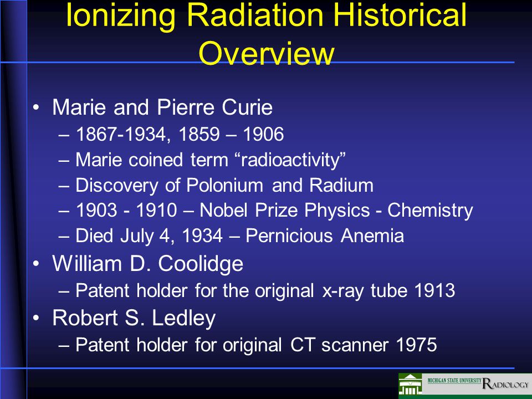Click the "Nobel Prize Physics - Chemistry" line

(x=274, y=211)
